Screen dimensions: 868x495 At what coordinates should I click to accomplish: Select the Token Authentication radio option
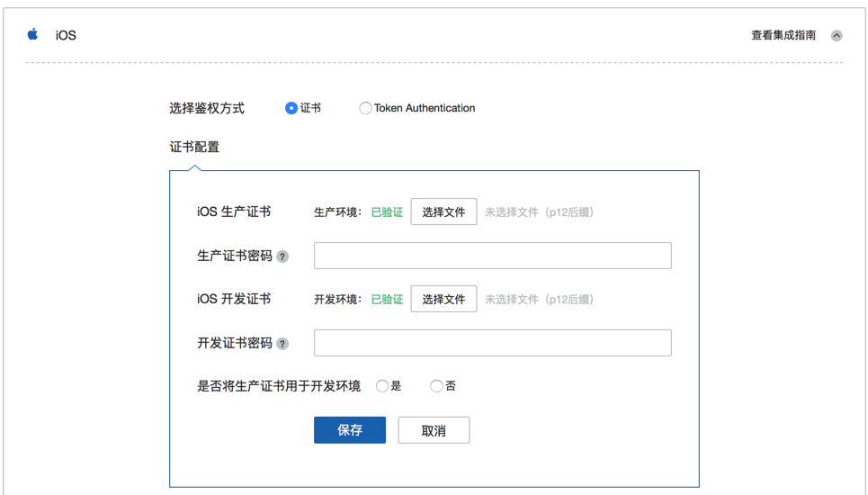click(x=365, y=108)
